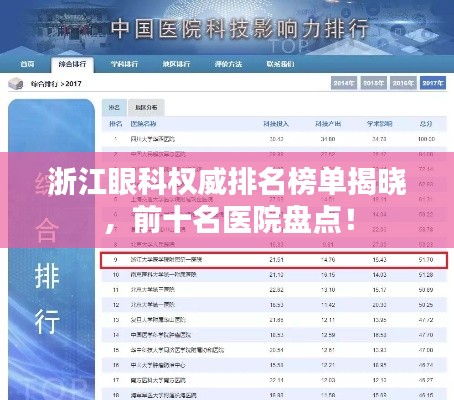Image resolution: width=454 pixels, height=400 pixels.
Task: Open 地区排行 in the navigation bar
Action: point(176,64)
